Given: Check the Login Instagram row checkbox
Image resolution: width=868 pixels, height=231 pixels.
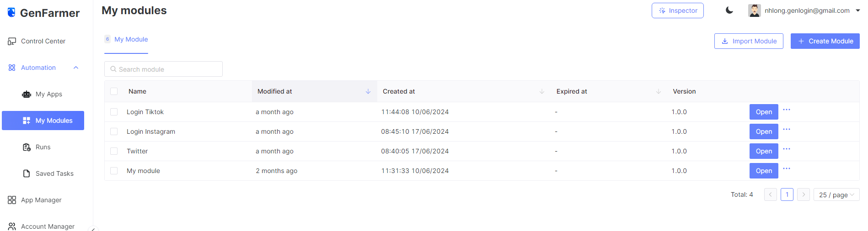Looking at the screenshot, I should coord(114,131).
